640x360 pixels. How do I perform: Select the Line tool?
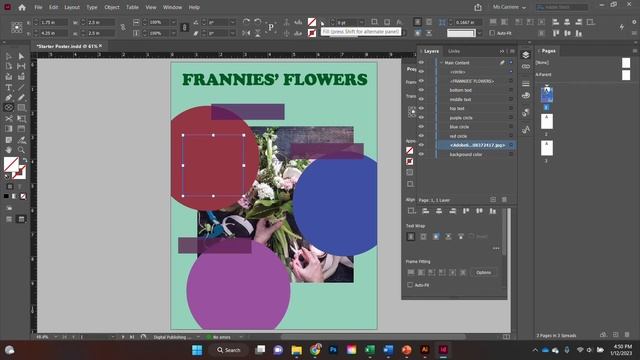(21, 87)
